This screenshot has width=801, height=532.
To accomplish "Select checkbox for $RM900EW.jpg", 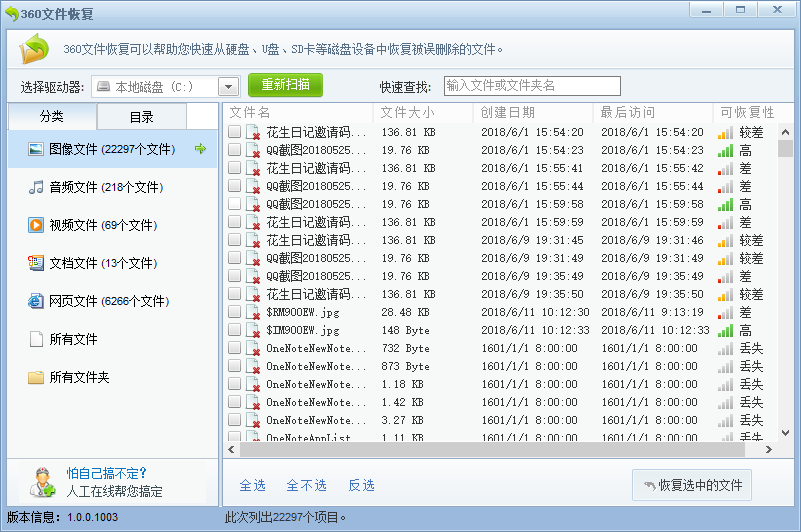I will tap(234, 312).
